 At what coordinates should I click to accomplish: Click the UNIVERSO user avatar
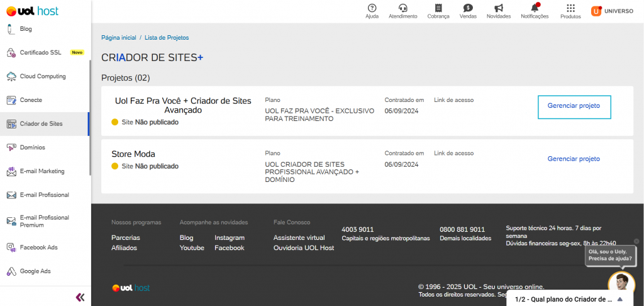point(596,11)
